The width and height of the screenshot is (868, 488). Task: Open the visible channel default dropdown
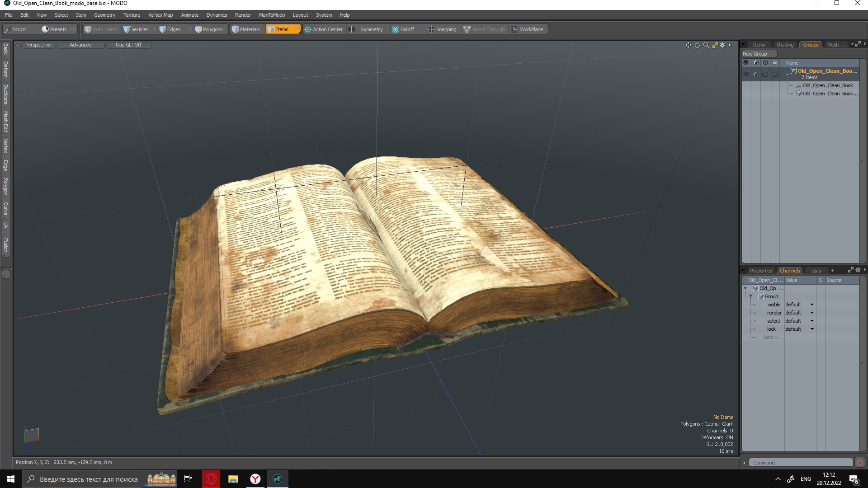[812, 305]
